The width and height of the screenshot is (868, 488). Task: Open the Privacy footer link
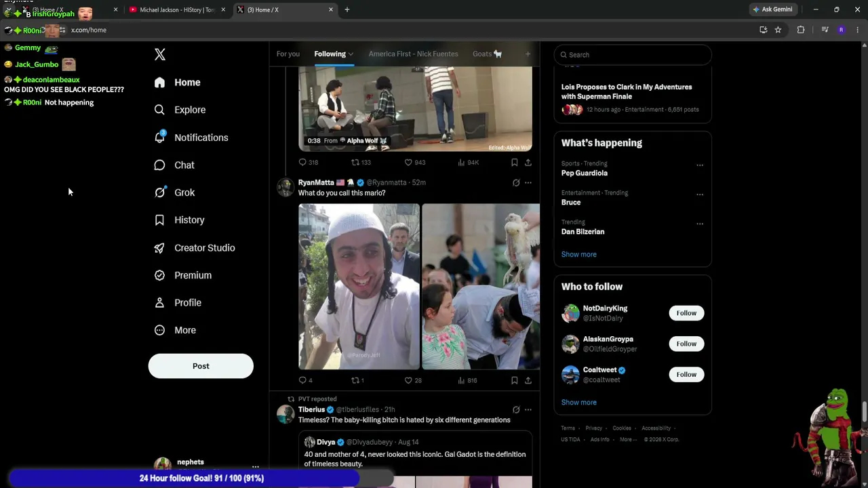click(x=594, y=428)
